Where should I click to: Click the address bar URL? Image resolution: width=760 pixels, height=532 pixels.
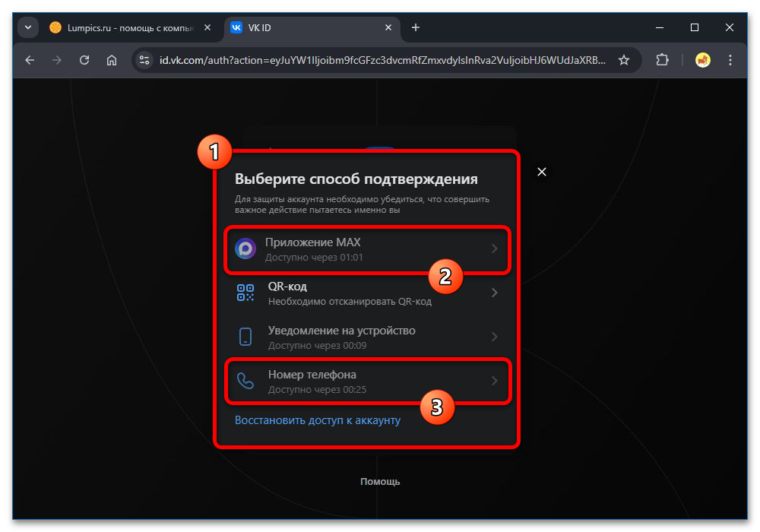pyautogui.click(x=382, y=60)
